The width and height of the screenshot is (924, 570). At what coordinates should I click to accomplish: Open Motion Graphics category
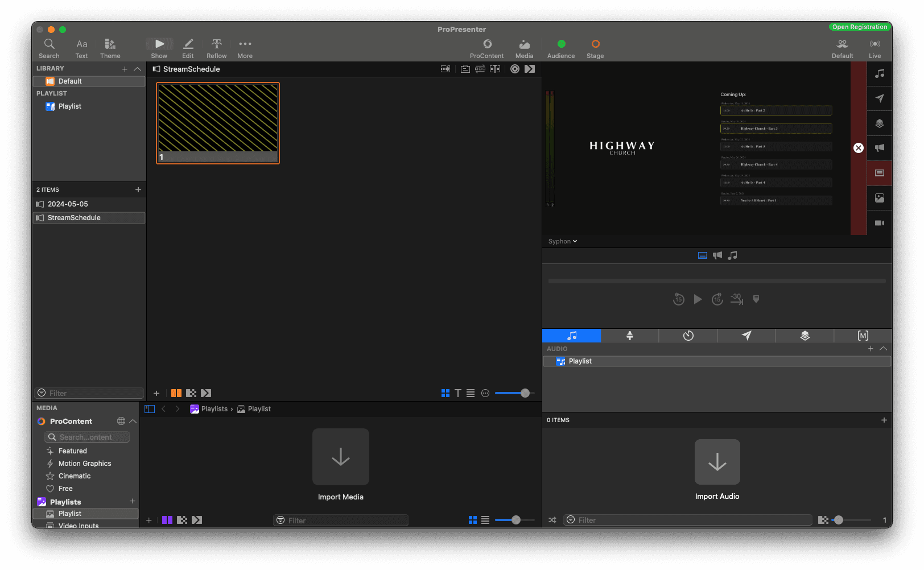85,464
